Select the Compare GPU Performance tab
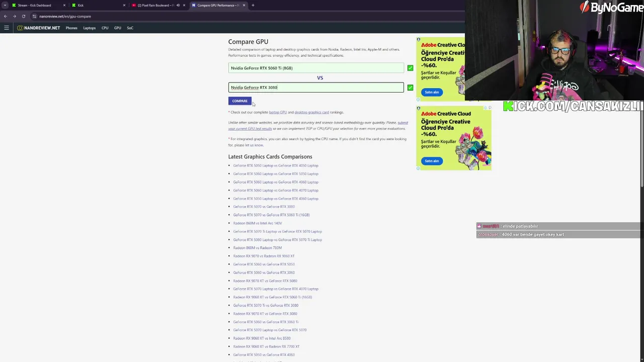Viewport: 644px width, 362px height. tap(218, 5)
